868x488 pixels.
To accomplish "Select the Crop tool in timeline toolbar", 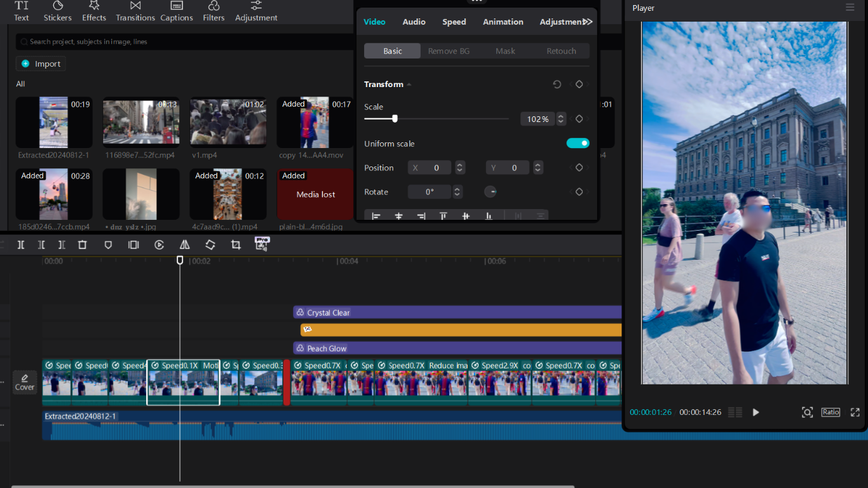I will click(x=236, y=245).
